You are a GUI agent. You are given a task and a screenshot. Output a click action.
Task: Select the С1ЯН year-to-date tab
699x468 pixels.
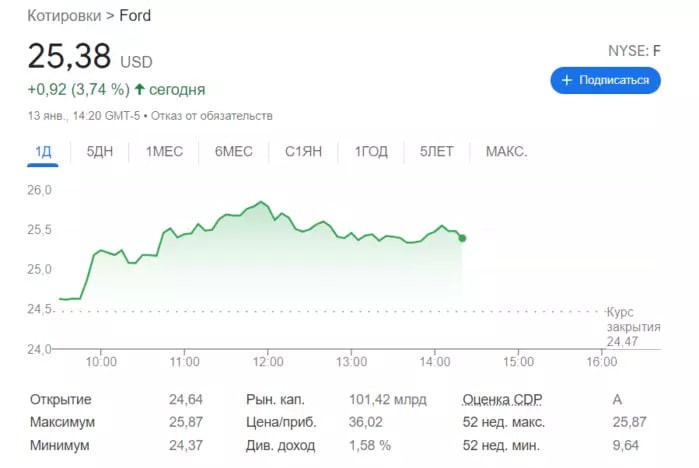[303, 152]
